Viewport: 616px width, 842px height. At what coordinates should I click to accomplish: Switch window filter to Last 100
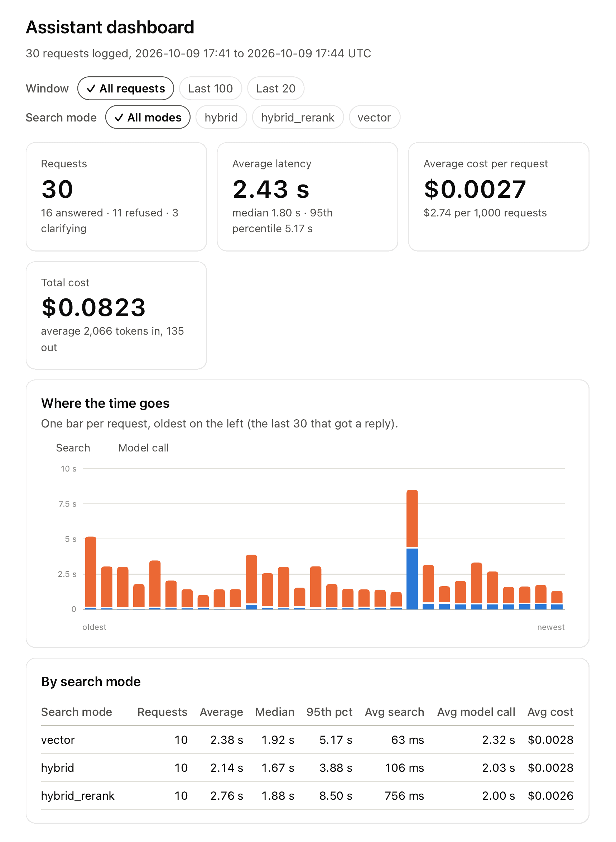click(x=210, y=88)
